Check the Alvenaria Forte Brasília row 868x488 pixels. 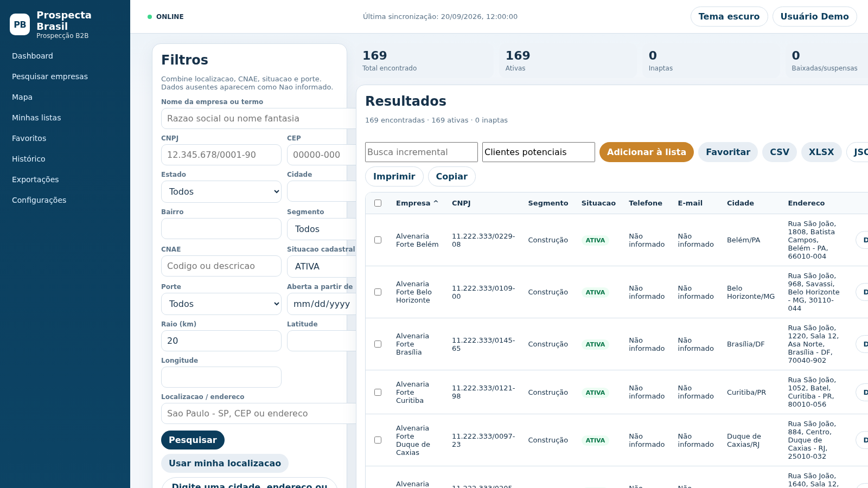coord(378,344)
